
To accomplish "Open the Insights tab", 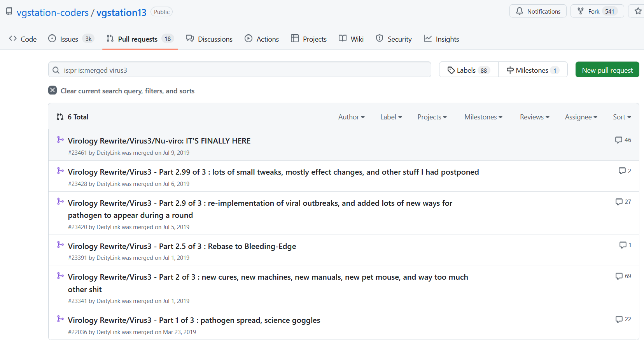I will click(441, 39).
